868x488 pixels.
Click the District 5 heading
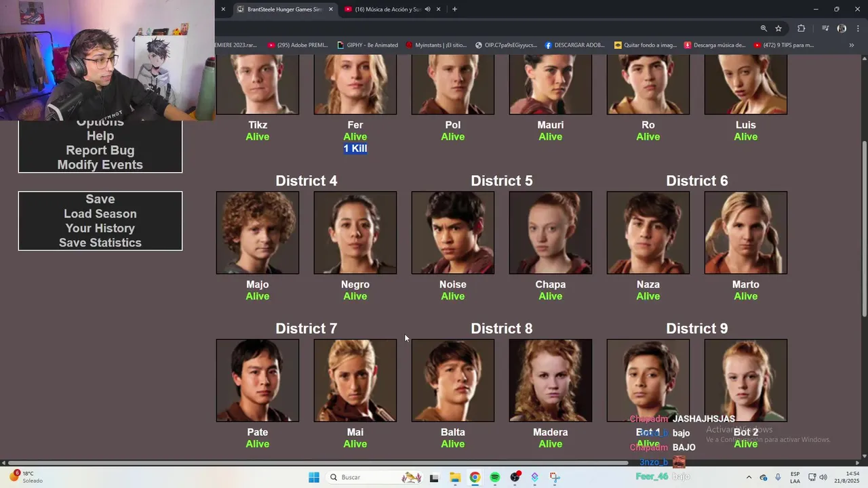coord(502,181)
